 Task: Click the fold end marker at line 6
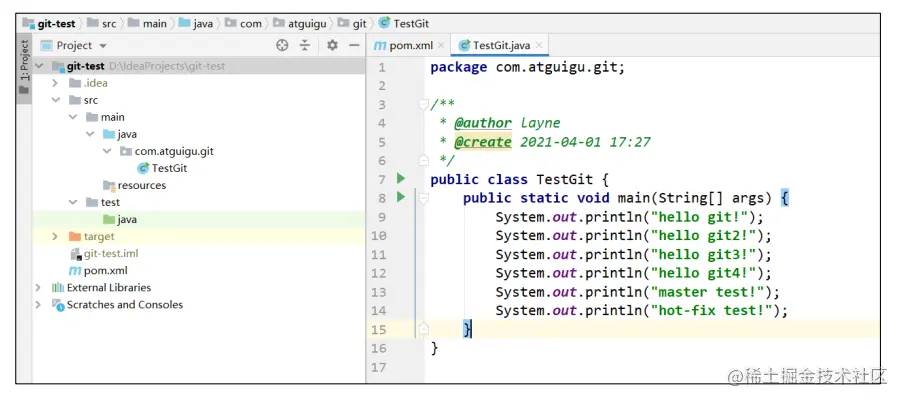pyautogui.click(x=423, y=160)
